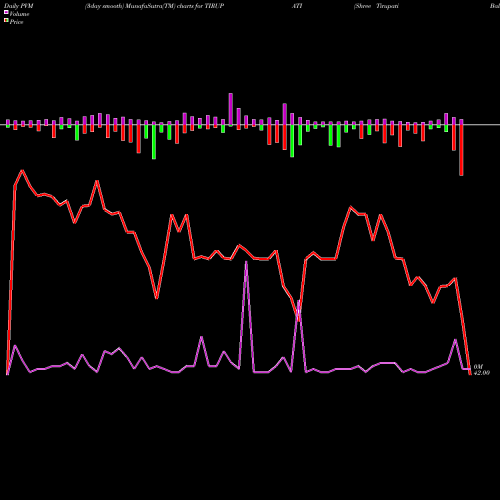Click the Volume legend color swatch
The height and width of the screenshot is (500, 500).
(x=6, y=12)
